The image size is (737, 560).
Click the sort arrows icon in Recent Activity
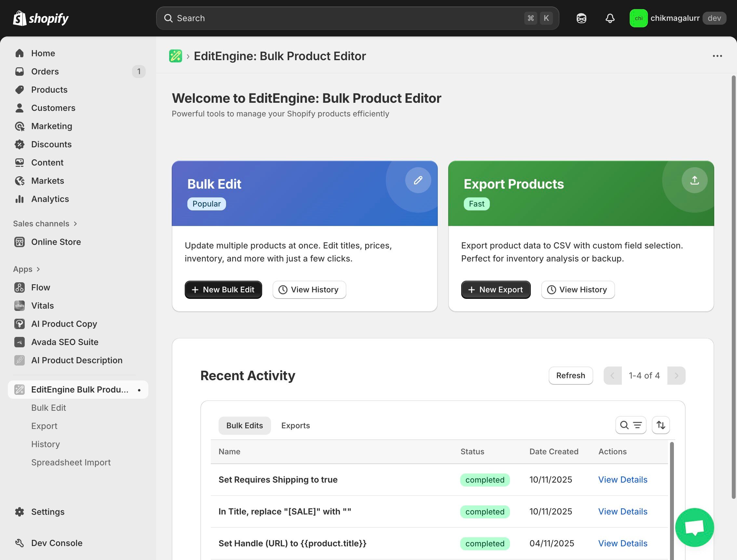tap(661, 425)
